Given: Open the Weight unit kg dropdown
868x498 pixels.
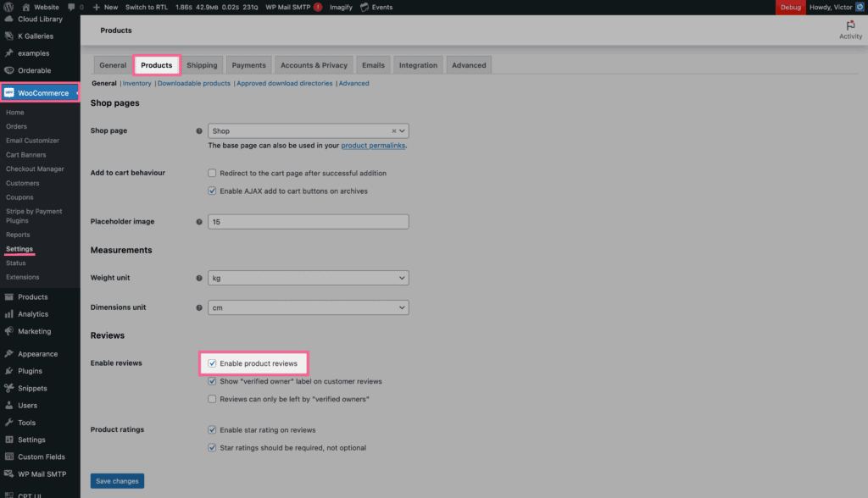Looking at the screenshot, I should (309, 278).
